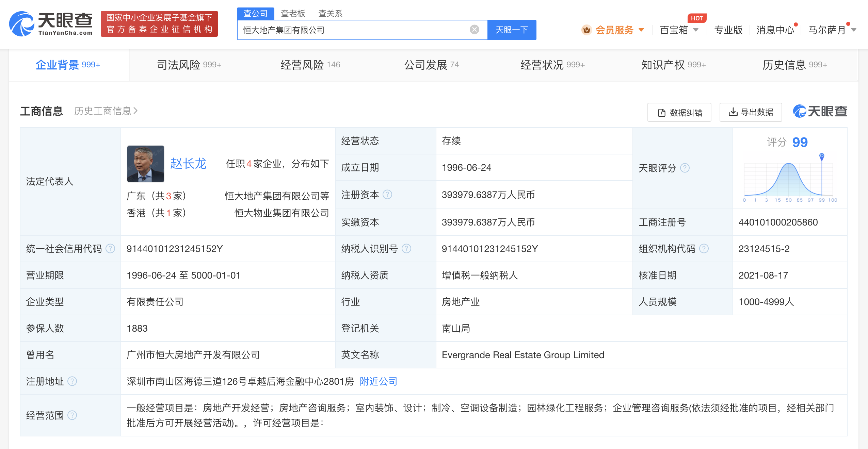
Task: Click the 天眼一下 search button
Action: pos(512,30)
